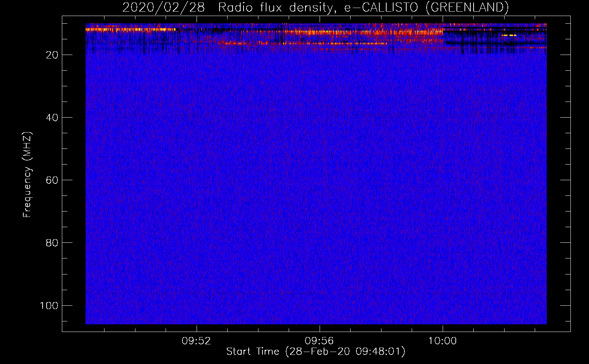
Task: Click the 'Frequency (MHZ)' axis label
Action: [27, 174]
